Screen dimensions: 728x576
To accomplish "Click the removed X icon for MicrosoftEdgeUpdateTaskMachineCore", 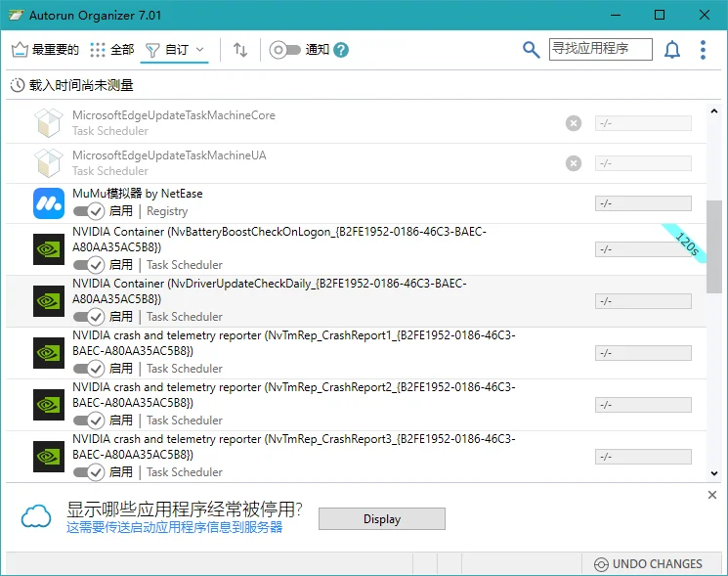I will (574, 123).
